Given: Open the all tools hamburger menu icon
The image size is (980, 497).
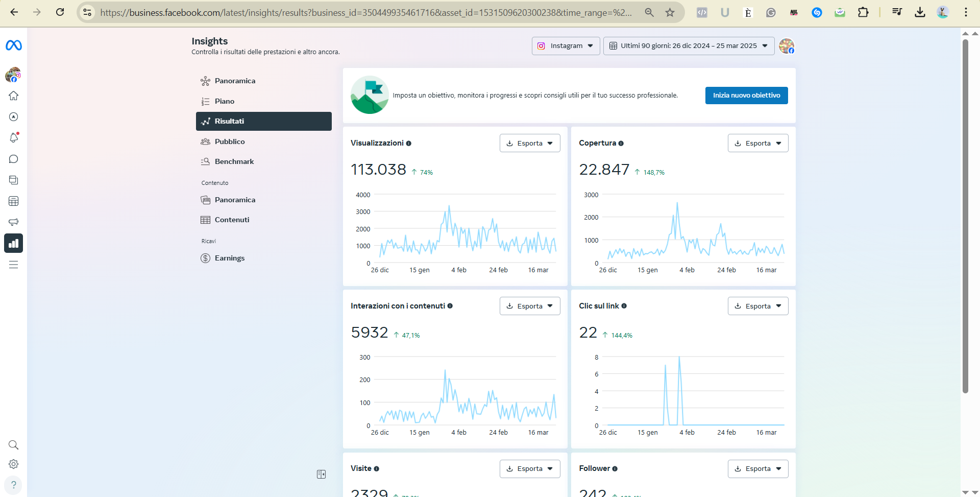Looking at the screenshot, I should [14, 265].
